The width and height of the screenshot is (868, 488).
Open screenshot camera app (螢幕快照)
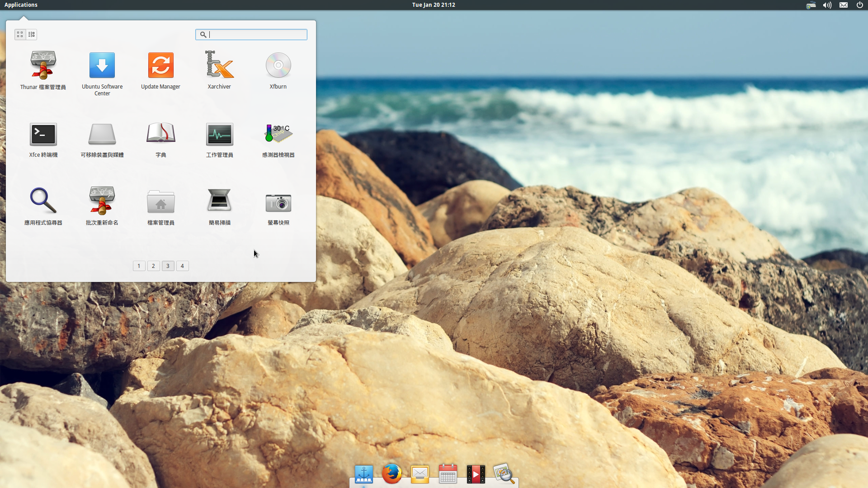278,202
